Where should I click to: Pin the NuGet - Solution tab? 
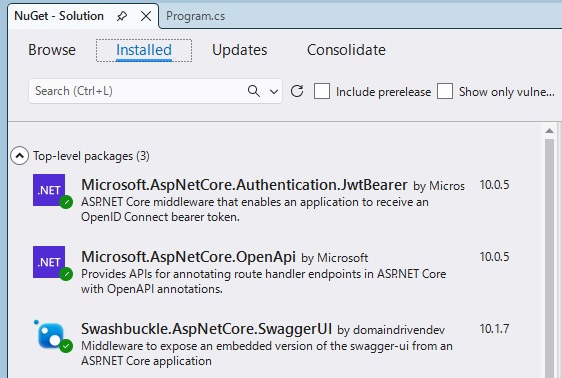click(x=122, y=16)
